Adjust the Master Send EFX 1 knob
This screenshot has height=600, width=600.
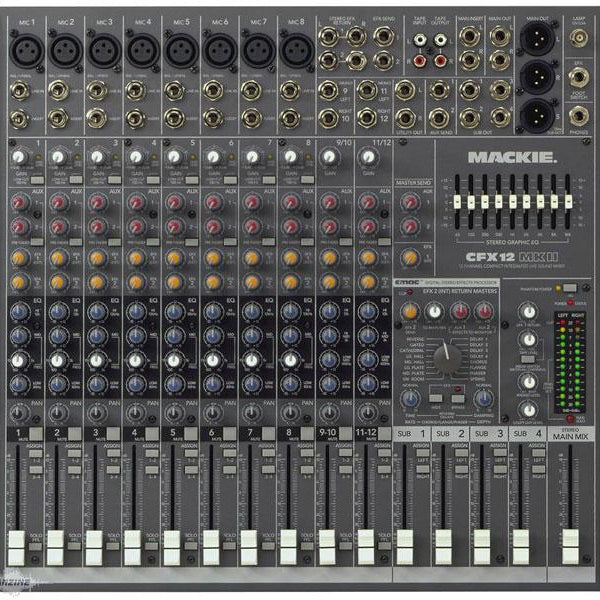point(410,258)
